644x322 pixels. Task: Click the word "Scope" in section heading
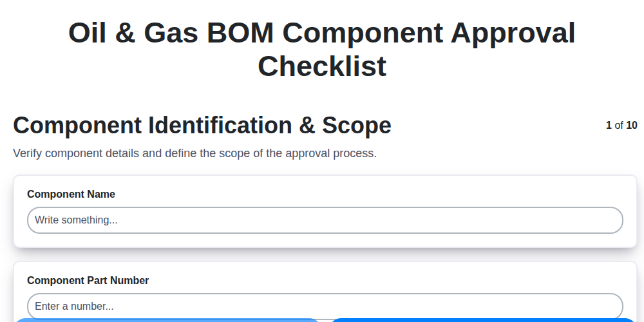coord(357,126)
